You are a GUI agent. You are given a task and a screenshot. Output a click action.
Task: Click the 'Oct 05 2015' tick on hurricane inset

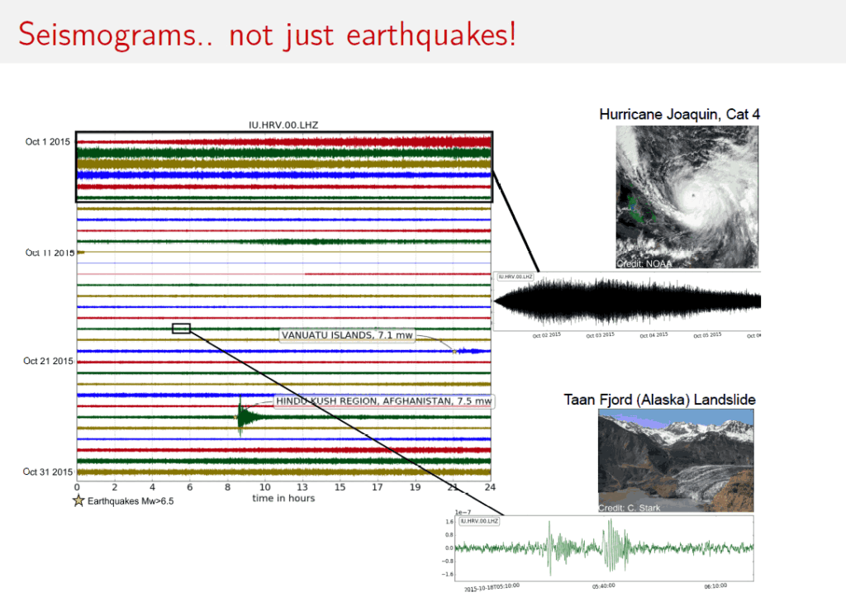pos(707,335)
